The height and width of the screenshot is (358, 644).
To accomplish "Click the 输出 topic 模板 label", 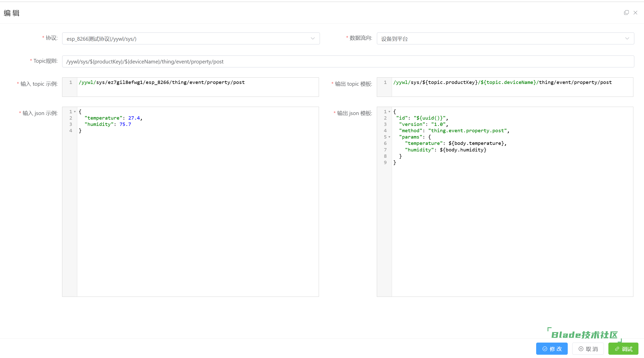I will point(354,84).
